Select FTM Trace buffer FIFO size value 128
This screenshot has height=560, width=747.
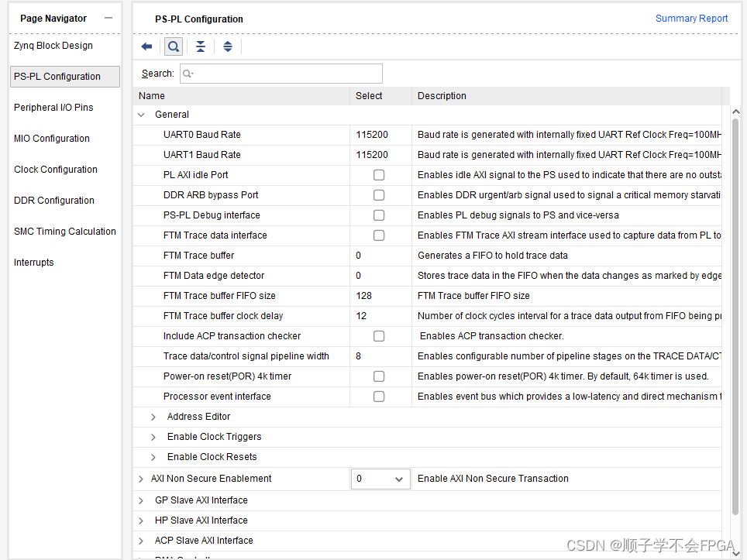click(x=363, y=296)
